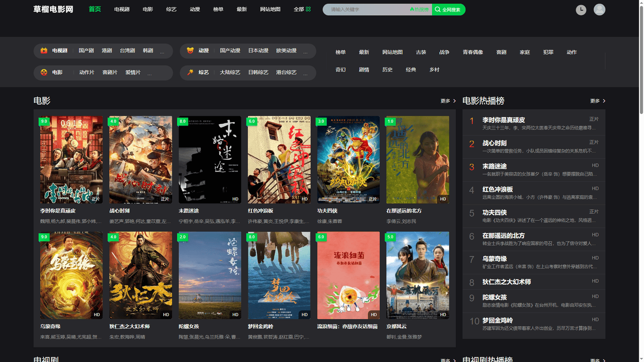
Task: Select the 韩剧 category link
Action: click(x=148, y=51)
